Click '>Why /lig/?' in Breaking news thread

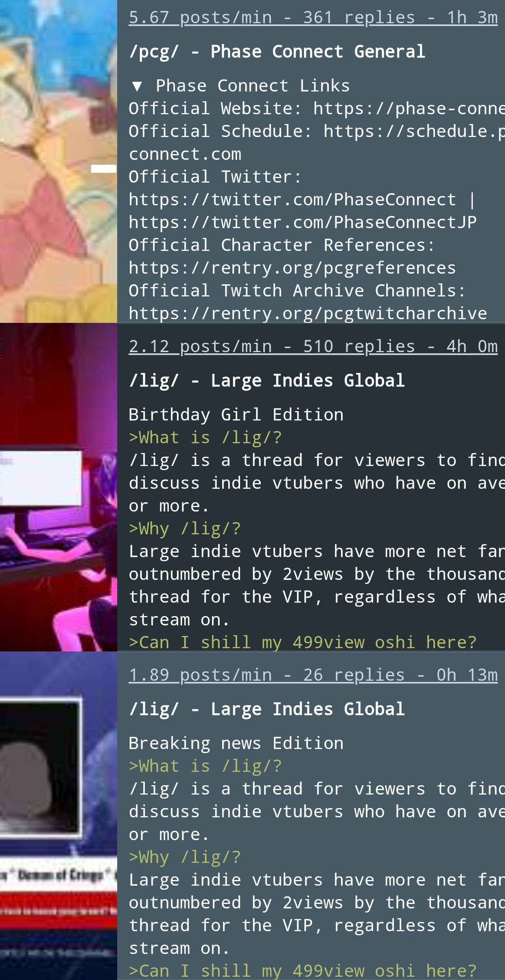click(x=185, y=857)
